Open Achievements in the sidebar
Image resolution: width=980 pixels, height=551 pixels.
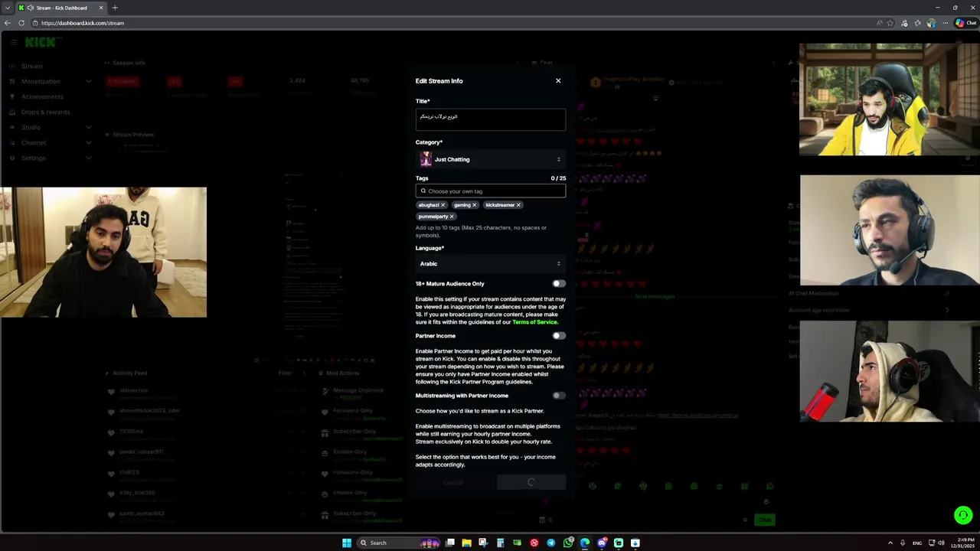[42, 96]
